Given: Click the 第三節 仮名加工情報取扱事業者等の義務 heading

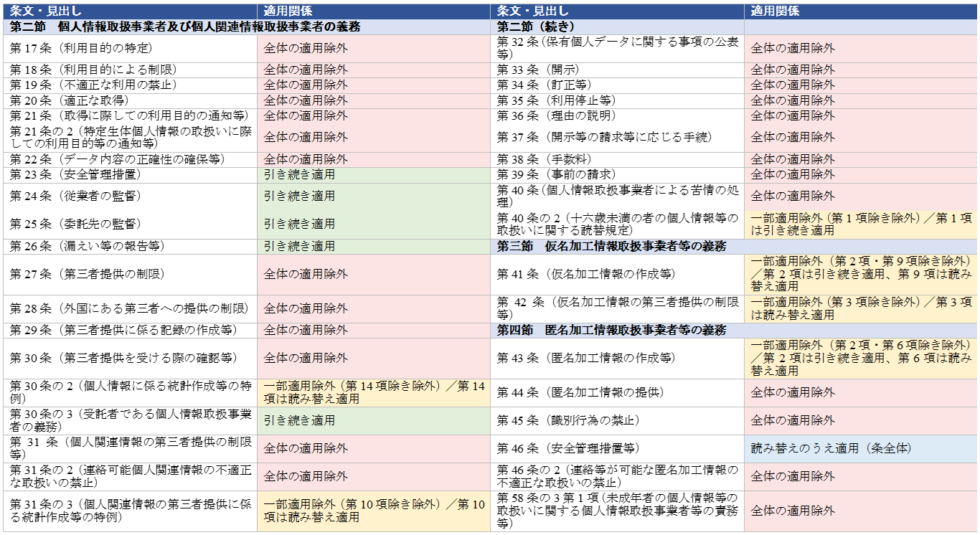Looking at the screenshot, I should point(734,247).
